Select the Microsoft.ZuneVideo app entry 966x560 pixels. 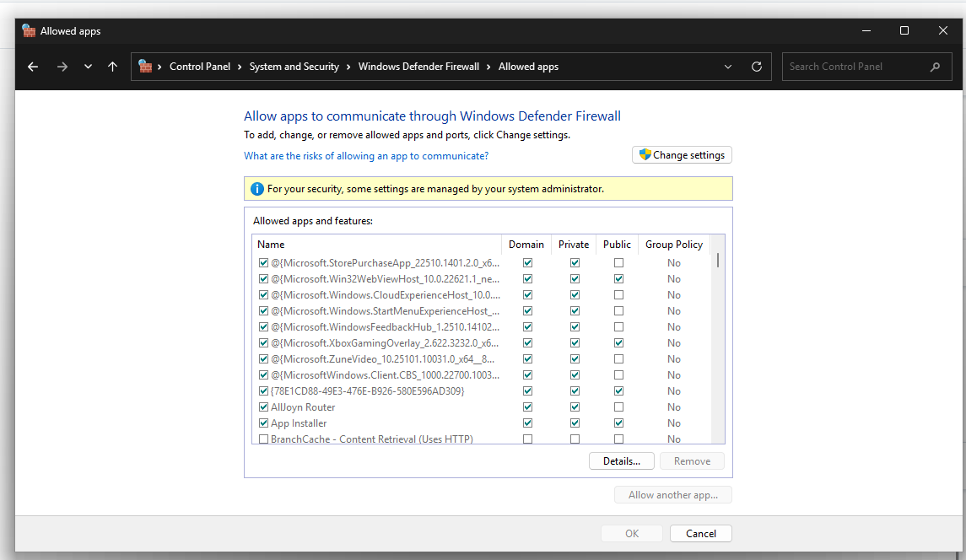click(382, 359)
